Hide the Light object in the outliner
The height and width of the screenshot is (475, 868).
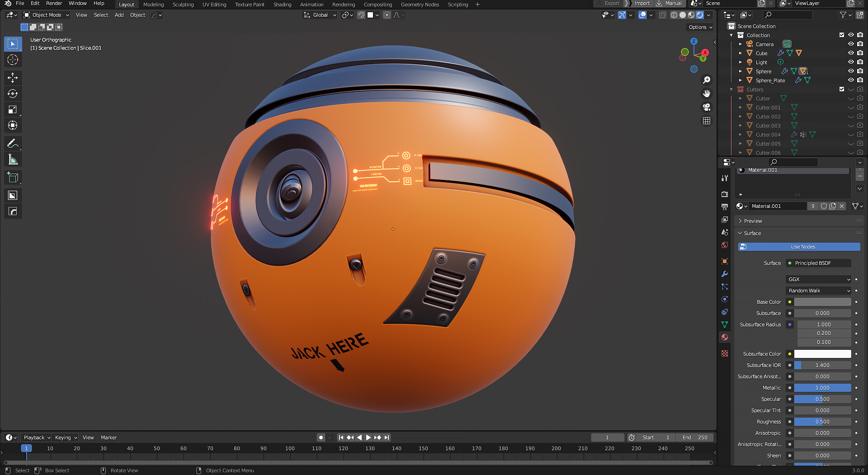(x=851, y=62)
